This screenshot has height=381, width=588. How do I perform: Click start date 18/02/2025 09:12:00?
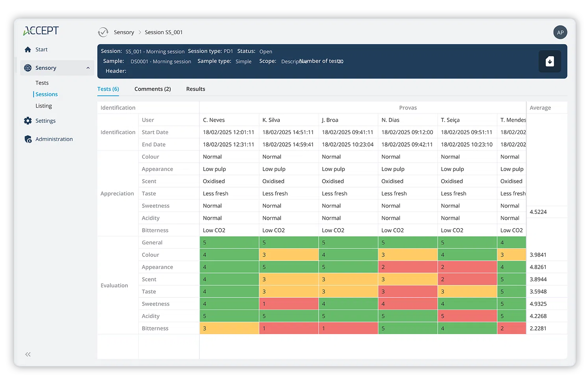click(407, 132)
